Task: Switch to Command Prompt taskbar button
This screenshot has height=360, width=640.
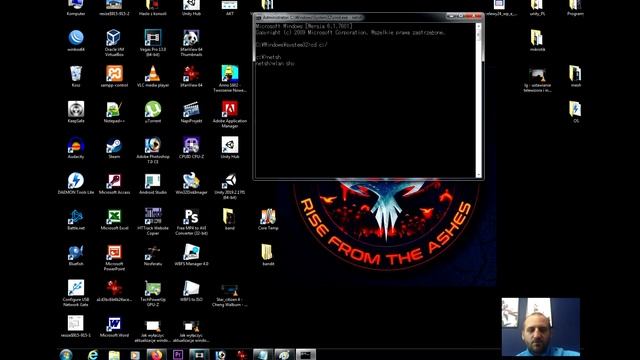Action: (x=306, y=355)
